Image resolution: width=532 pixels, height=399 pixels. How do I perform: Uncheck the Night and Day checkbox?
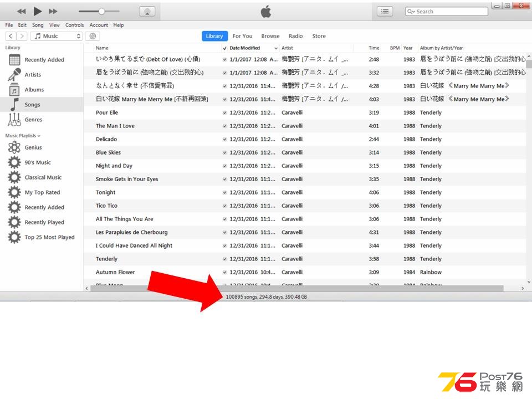(224, 166)
